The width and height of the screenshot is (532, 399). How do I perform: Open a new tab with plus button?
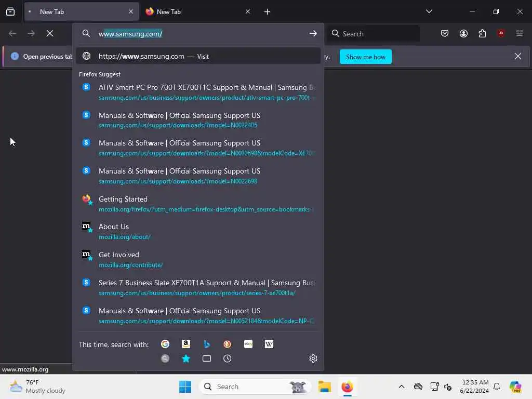click(x=268, y=12)
